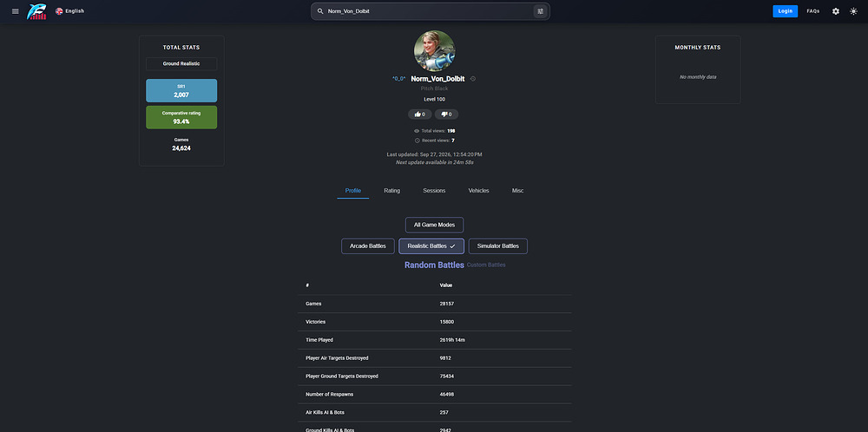Toggle Realistic Battles mode
This screenshot has height=432, width=868.
(x=431, y=246)
